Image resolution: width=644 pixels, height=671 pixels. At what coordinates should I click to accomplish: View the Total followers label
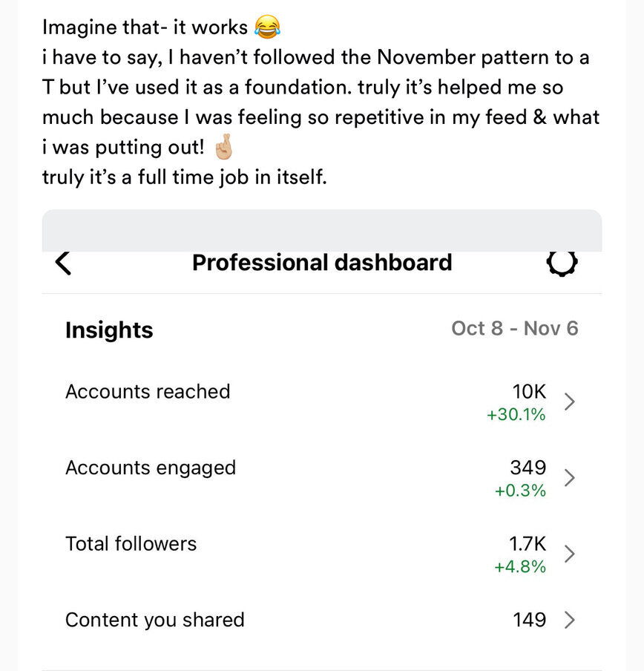click(131, 544)
